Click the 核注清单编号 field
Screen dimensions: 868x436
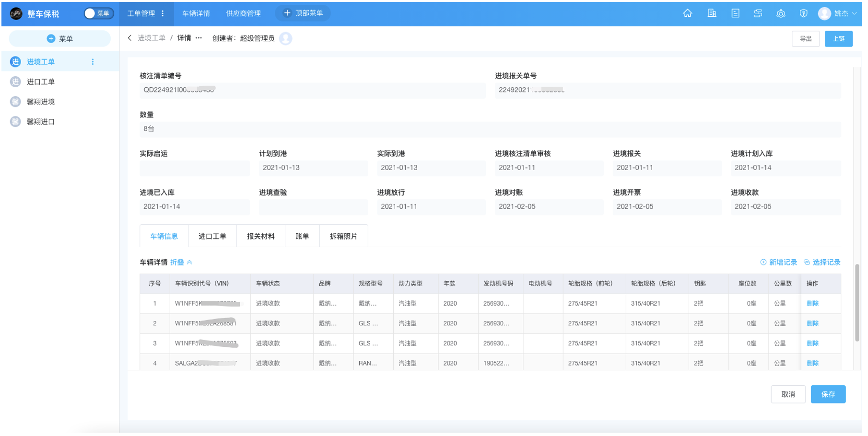coord(313,90)
